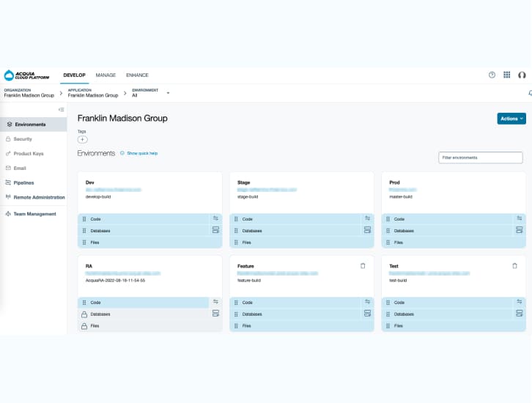Open Team Management in the sidebar
Image resolution: width=532 pixels, height=403 pixels.
(x=33, y=214)
